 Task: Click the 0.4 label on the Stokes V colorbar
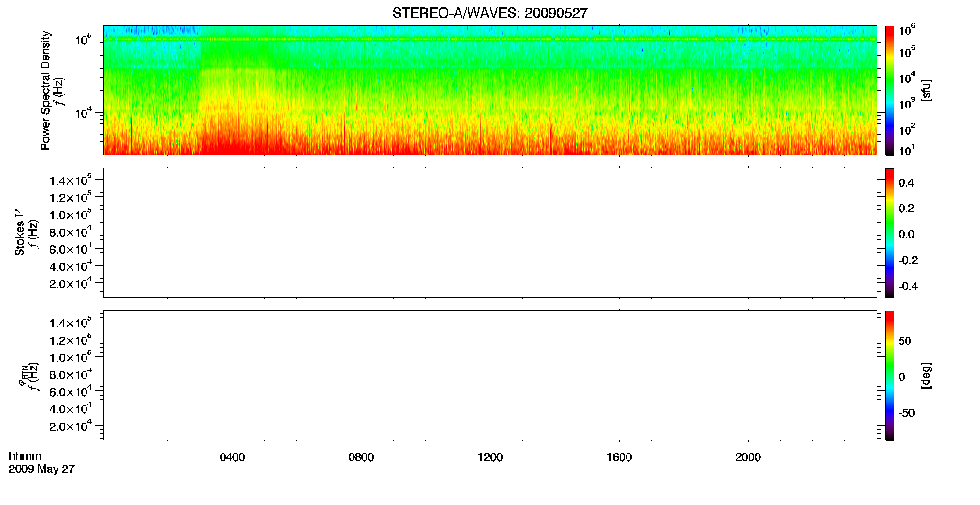pos(906,182)
